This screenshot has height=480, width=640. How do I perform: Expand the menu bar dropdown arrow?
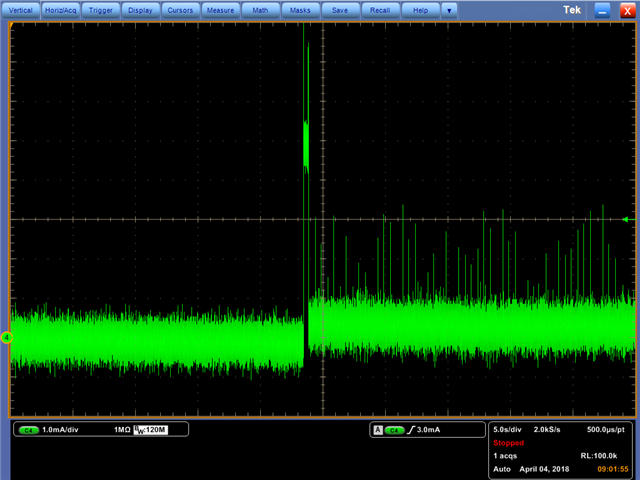[449, 11]
